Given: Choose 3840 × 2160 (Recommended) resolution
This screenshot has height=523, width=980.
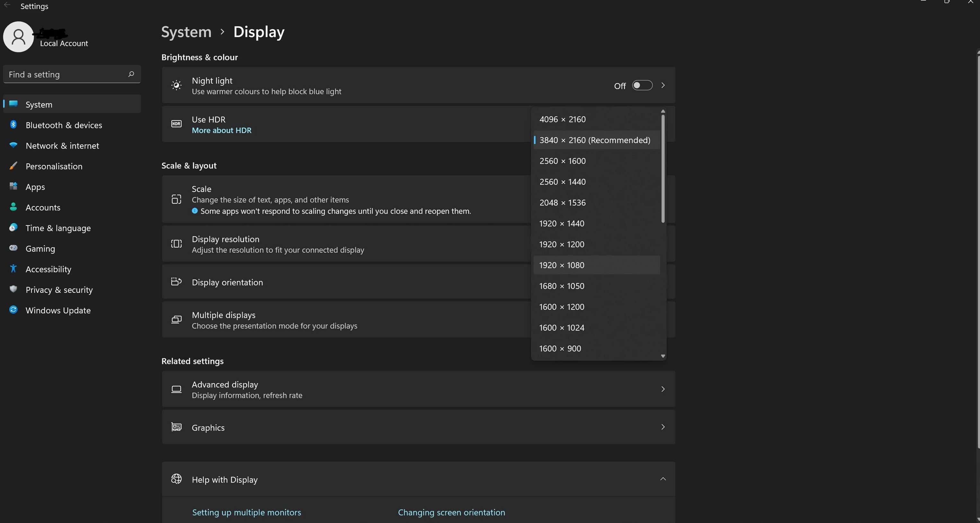Looking at the screenshot, I should [x=595, y=140].
